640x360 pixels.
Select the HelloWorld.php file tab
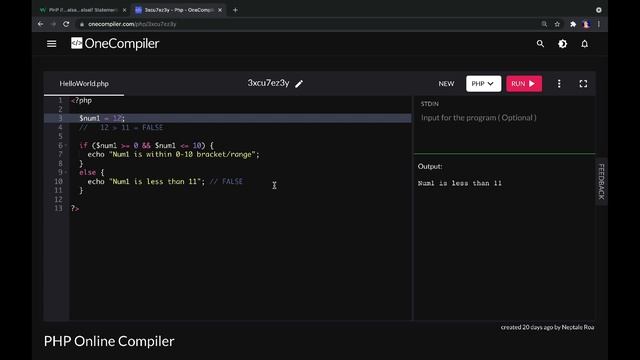[84, 84]
